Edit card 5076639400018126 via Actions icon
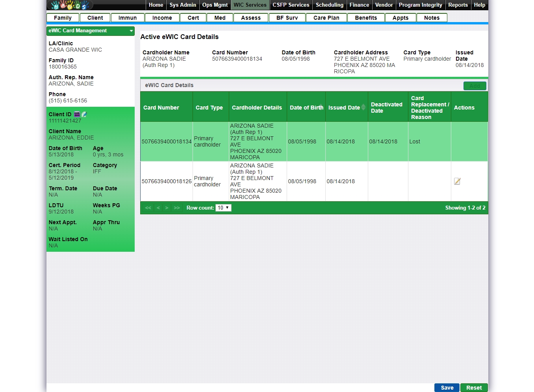This screenshot has width=534, height=392. (457, 181)
